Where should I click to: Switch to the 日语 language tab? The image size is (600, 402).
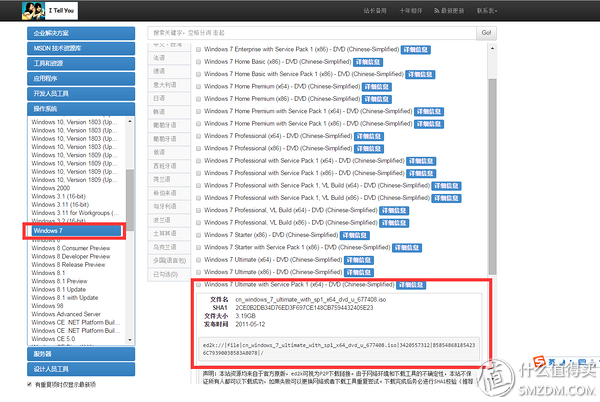(169, 98)
